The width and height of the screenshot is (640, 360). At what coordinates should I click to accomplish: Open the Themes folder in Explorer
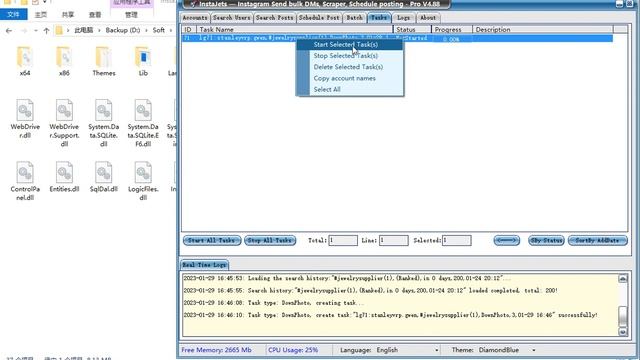click(104, 58)
